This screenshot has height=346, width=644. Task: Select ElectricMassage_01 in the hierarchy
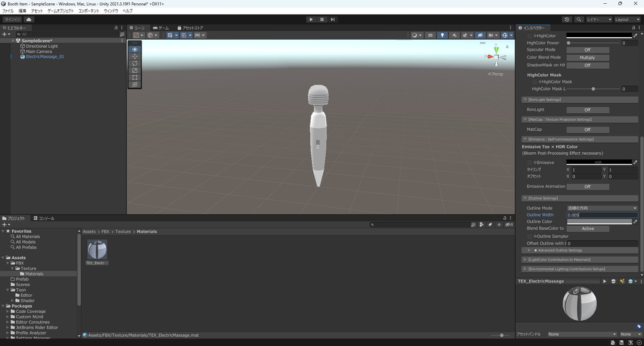tap(45, 57)
